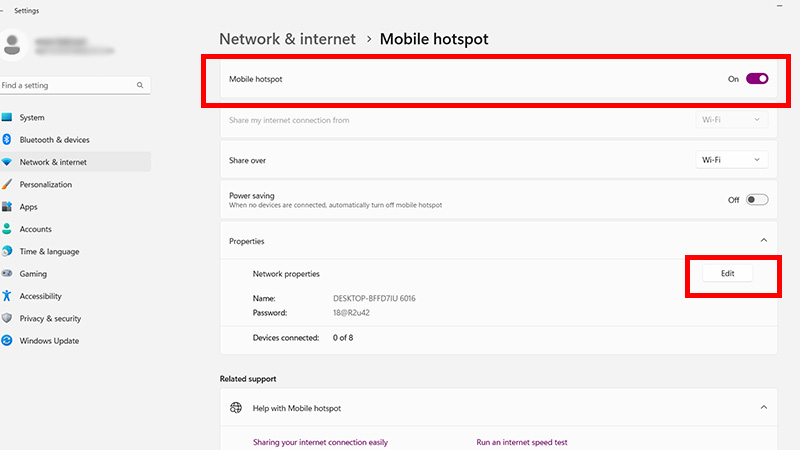Image resolution: width=800 pixels, height=450 pixels.
Task: Open the Apps icon in sidebar
Action: pos(7,207)
